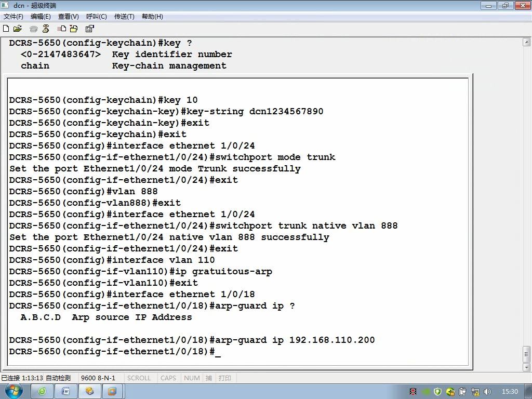Viewport: 532px width, 399px height.
Task: Click the yellow-green padlock tray icon
Action: [x=450, y=392]
